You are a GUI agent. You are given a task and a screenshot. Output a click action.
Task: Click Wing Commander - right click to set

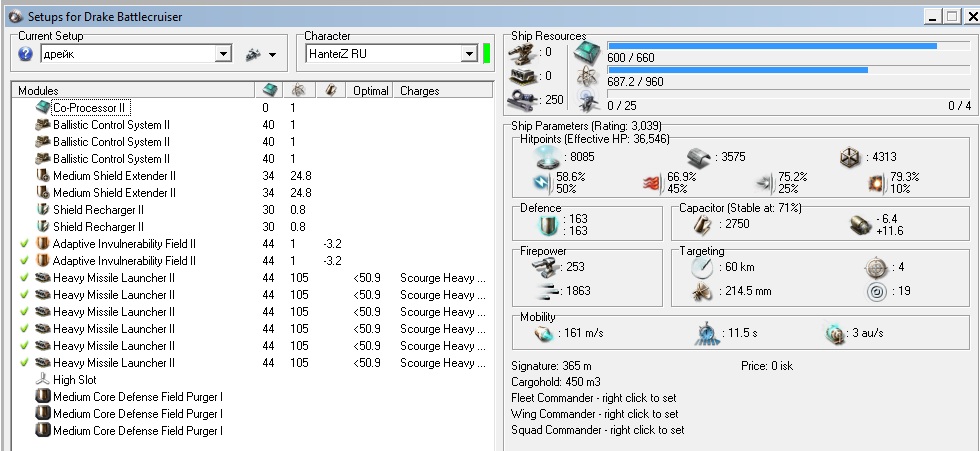[594, 414]
